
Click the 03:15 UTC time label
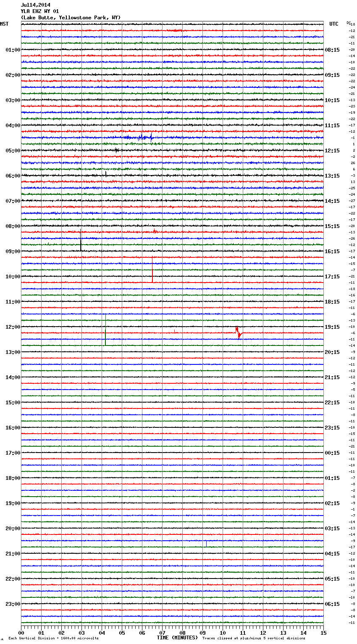click(x=332, y=529)
